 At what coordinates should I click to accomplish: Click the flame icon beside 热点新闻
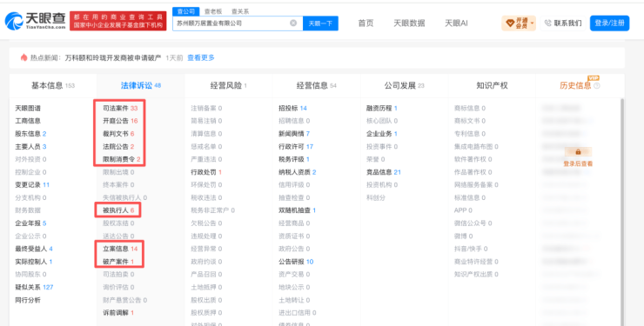(23, 57)
